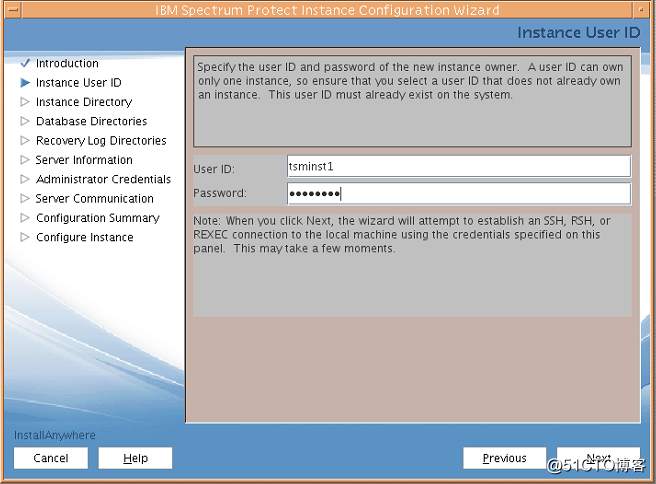The height and width of the screenshot is (484, 656).
Task: Open Help for this panel
Action: [x=136, y=458]
